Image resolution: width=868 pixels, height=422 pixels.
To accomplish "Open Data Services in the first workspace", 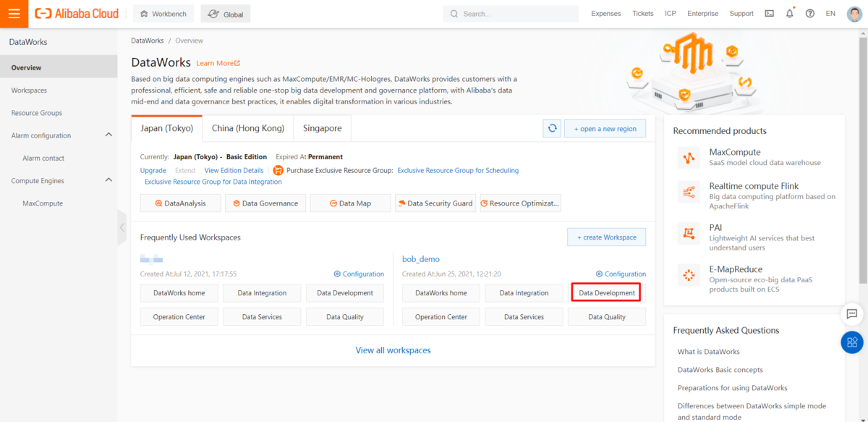I will click(262, 317).
